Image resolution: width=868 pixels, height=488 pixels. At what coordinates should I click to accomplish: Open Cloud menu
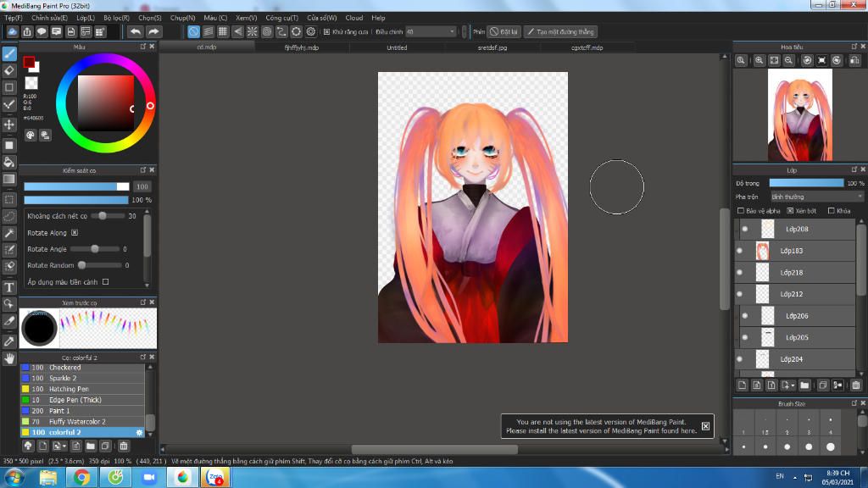354,18
